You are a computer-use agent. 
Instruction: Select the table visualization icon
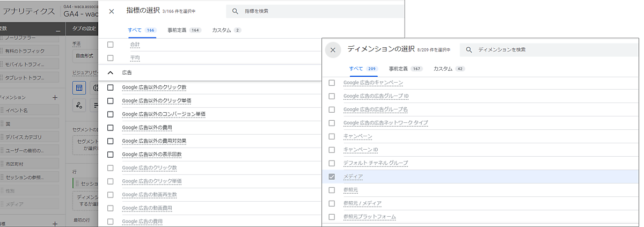pyautogui.click(x=79, y=88)
